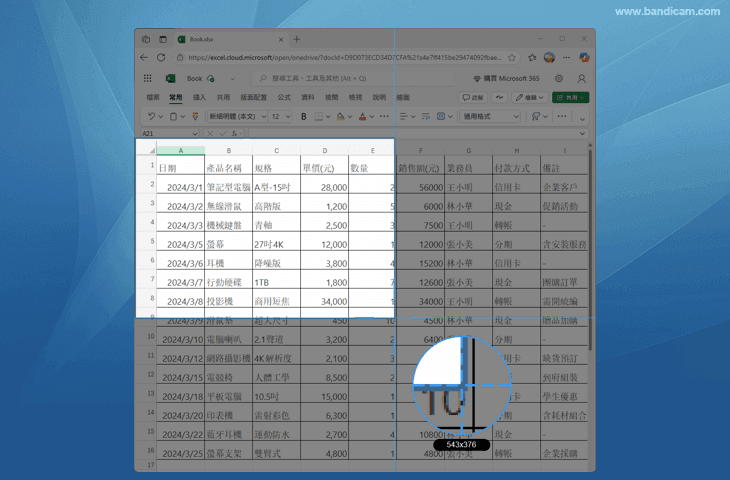Screen dimensions: 730x480
Task: Click the green 共用 share button
Action: click(x=570, y=97)
